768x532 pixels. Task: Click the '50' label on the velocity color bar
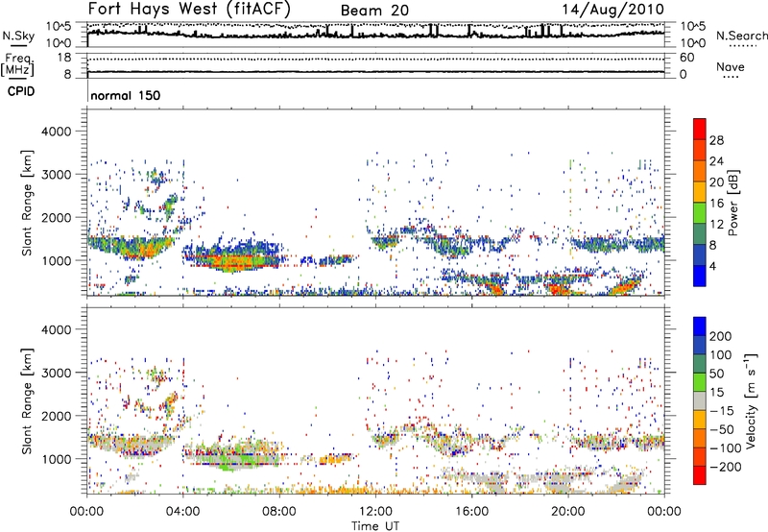[x=717, y=374]
